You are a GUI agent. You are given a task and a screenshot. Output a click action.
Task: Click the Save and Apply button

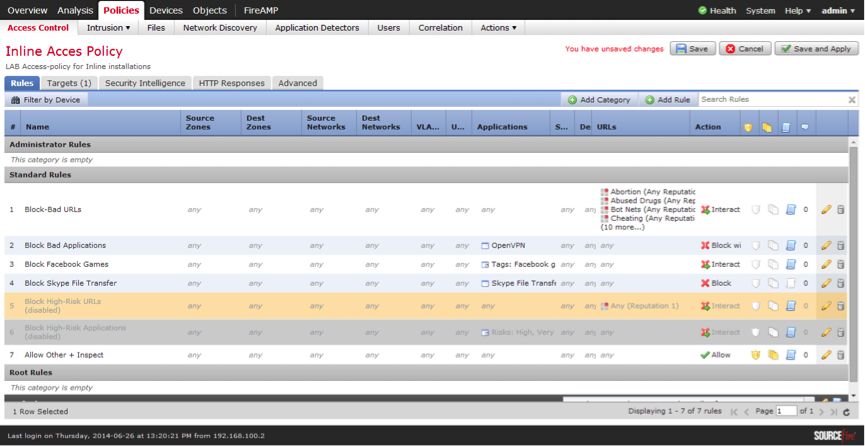[816, 49]
